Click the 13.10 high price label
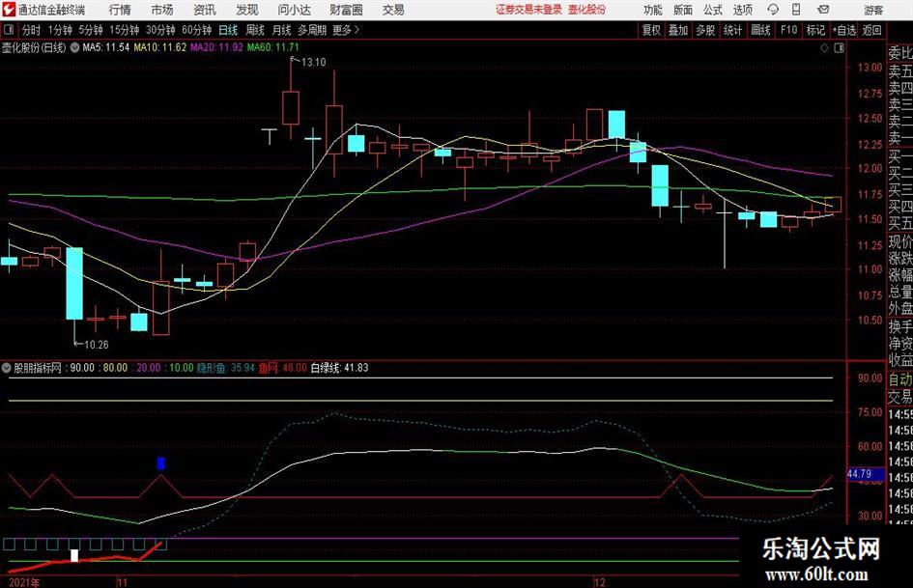 point(313,63)
